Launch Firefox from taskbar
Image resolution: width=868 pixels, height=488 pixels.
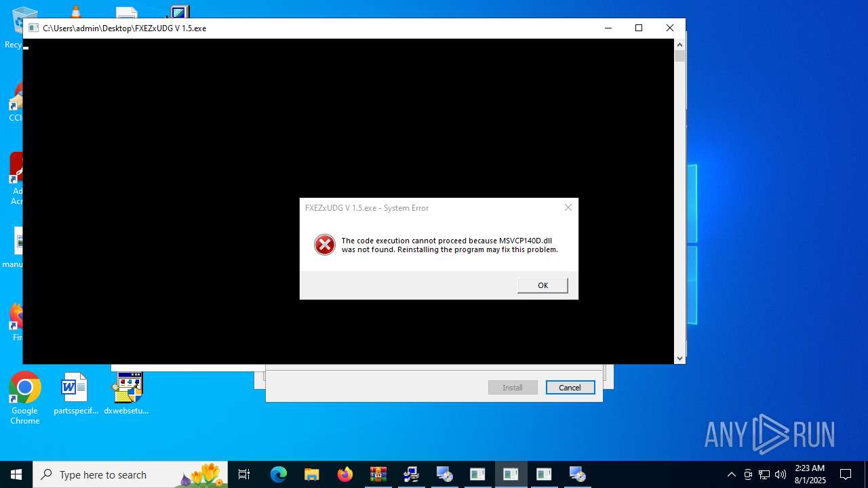pos(345,474)
